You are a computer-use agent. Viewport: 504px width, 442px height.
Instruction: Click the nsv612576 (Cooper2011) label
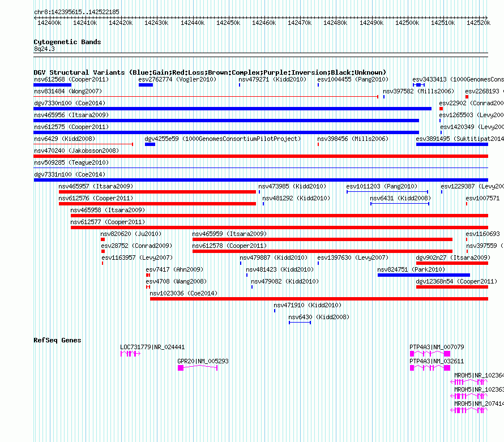[96, 198]
